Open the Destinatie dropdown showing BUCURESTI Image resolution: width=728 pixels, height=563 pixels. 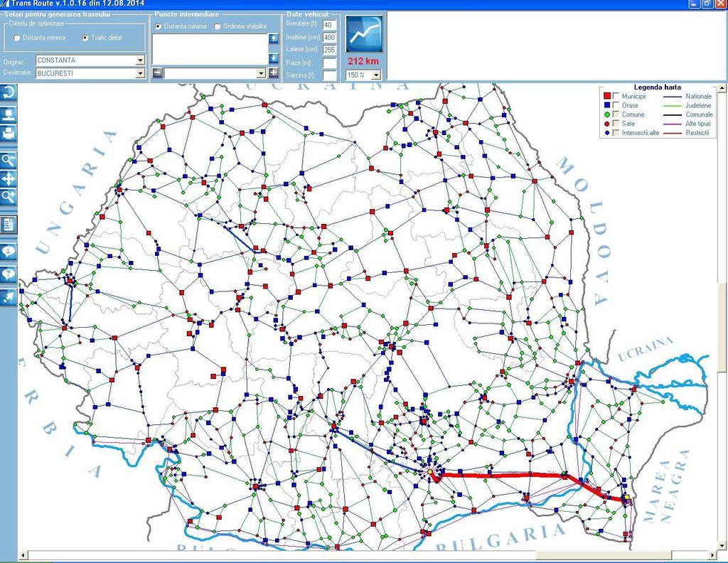pyautogui.click(x=140, y=73)
